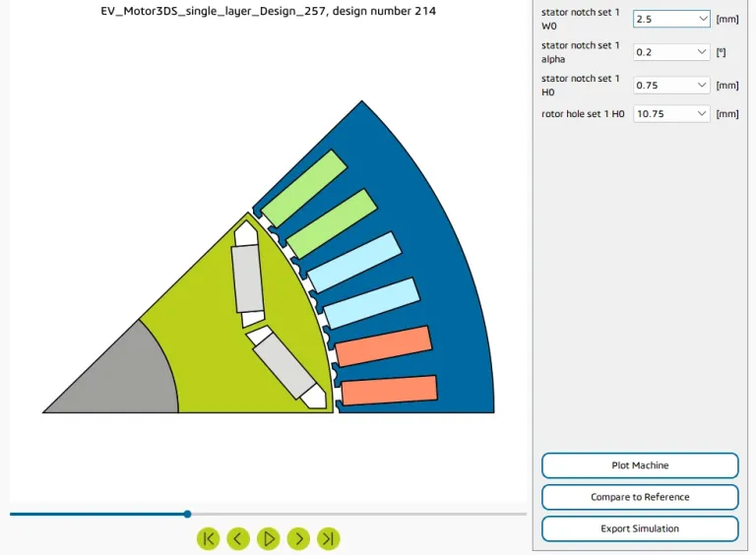Screen dimensions: 756x555
Task: Click the design slider handle
Action: [187, 514]
